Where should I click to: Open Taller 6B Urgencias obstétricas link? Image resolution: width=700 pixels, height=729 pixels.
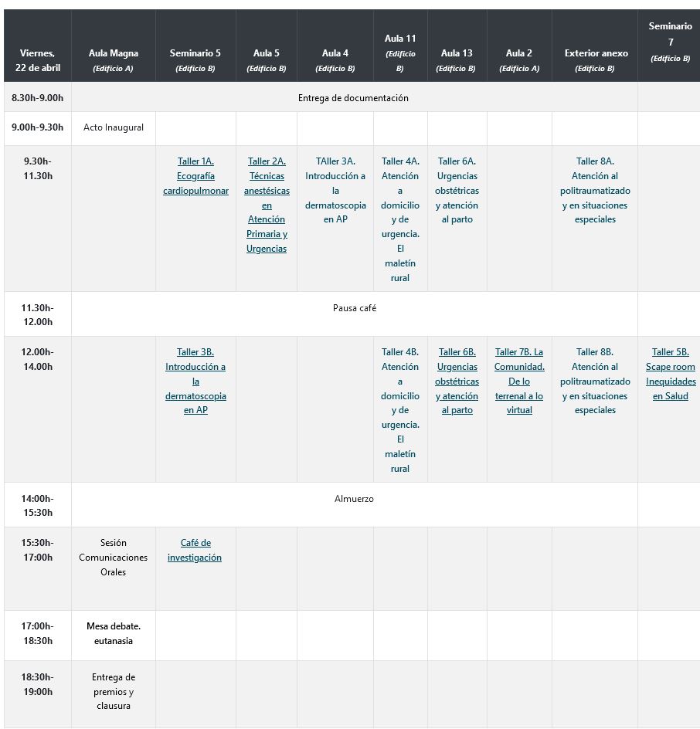click(x=457, y=381)
